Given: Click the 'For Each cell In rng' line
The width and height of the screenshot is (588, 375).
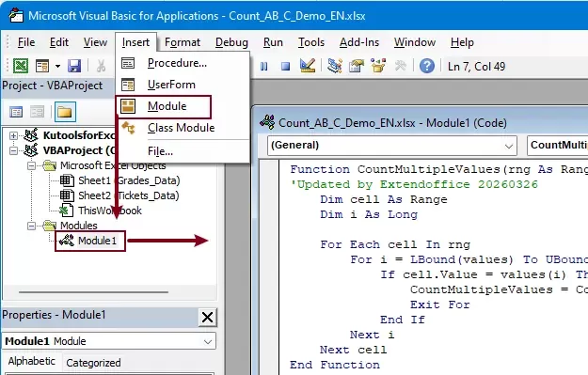Looking at the screenshot, I should tap(395, 244).
